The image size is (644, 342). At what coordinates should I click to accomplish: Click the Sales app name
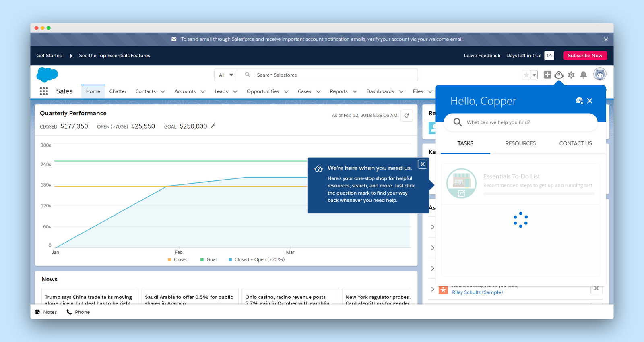[64, 91]
